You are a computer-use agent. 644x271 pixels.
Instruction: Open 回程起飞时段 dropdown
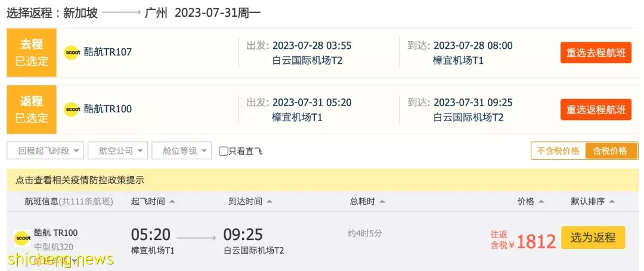click(45, 150)
